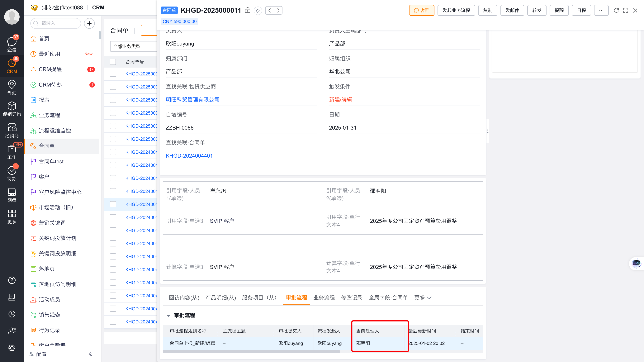Click the 发邮件 button
This screenshot has width=644, height=362.
click(x=512, y=10)
